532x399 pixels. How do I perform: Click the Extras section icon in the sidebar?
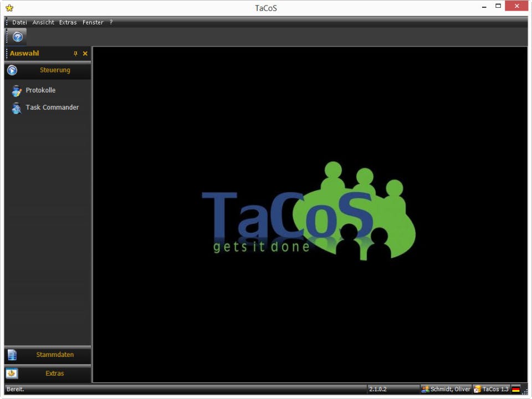click(x=12, y=374)
